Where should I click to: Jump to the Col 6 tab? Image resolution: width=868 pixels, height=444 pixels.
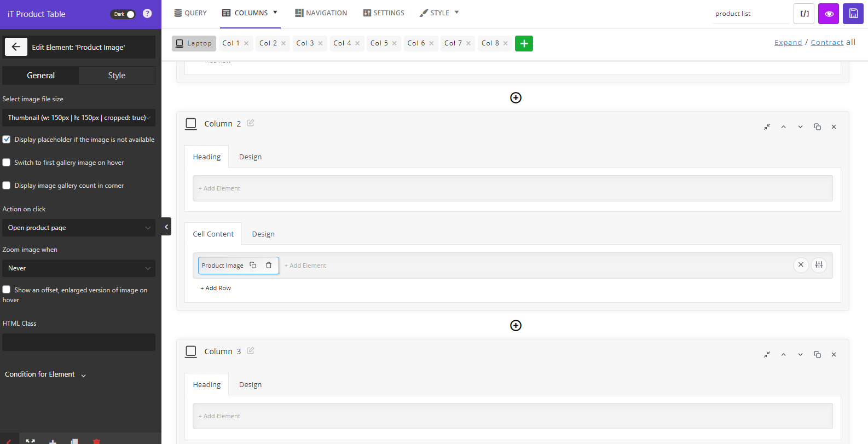point(416,43)
